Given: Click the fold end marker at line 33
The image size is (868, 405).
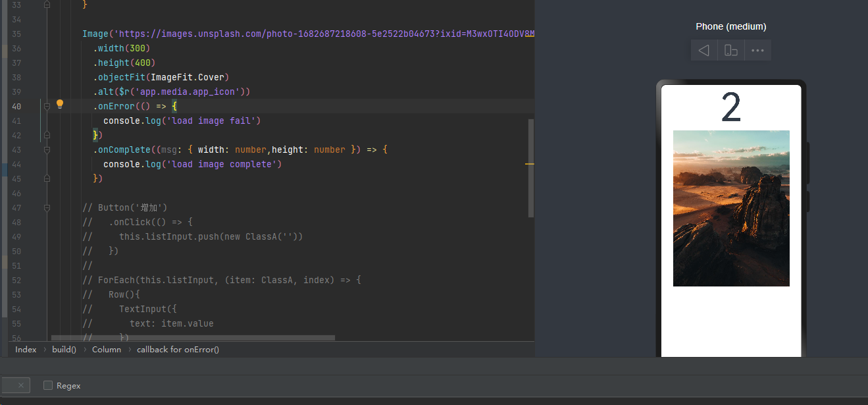Looking at the screenshot, I should pyautogui.click(x=47, y=5).
